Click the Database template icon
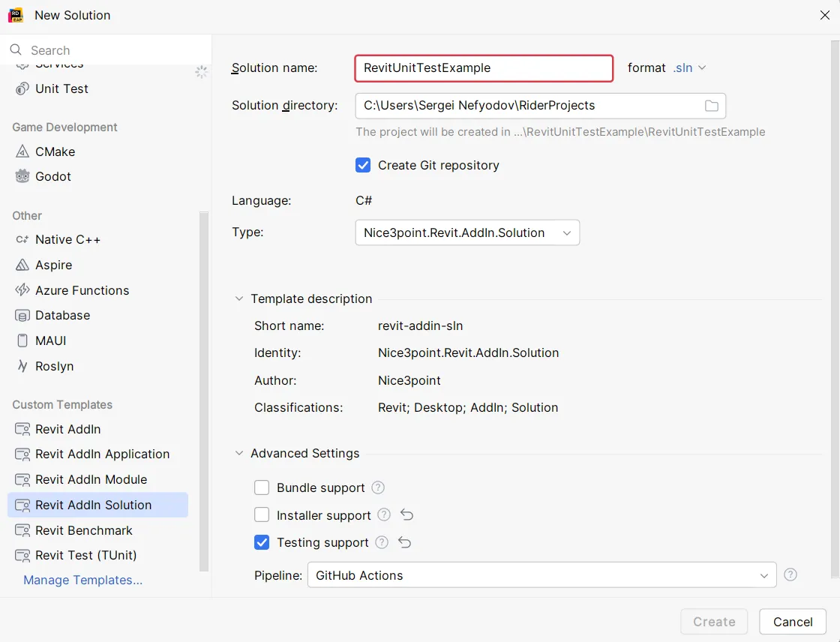This screenshot has height=642, width=840. point(22,316)
